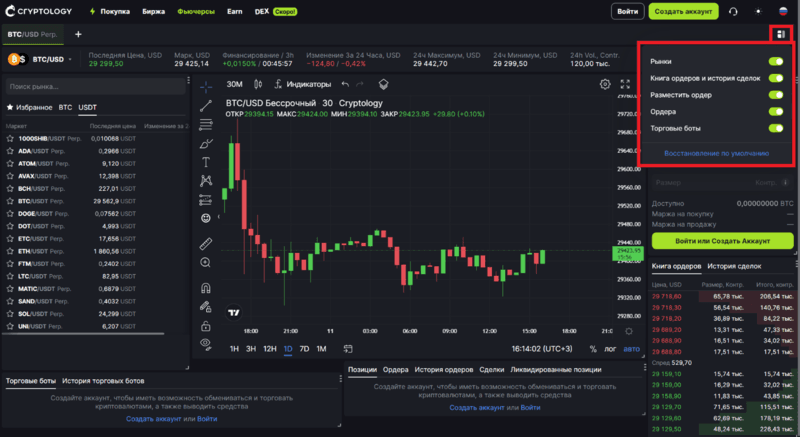Open the Покупка menu
This screenshot has width=800, height=437.
[109, 11]
